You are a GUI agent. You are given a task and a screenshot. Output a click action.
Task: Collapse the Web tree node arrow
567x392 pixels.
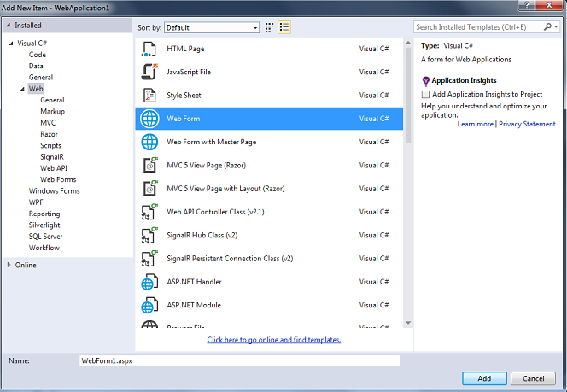pyautogui.click(x=23, y=89)
